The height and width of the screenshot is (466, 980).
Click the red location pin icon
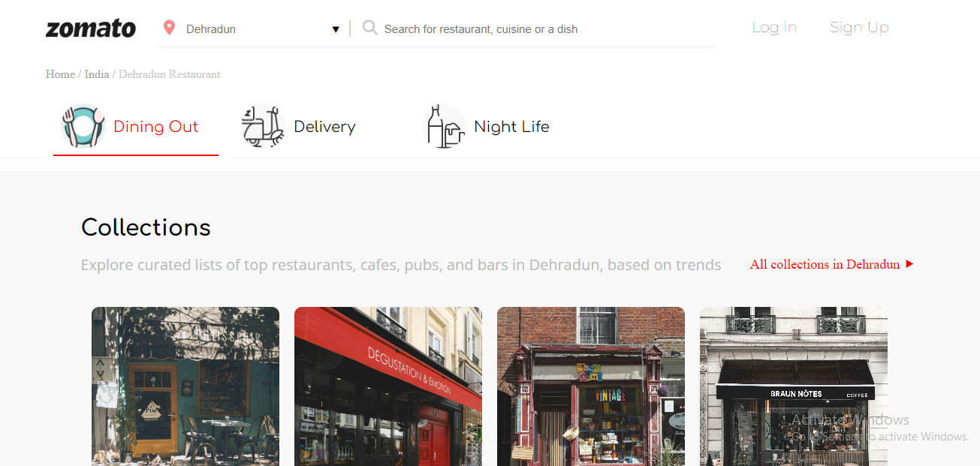tap(169, 28)
